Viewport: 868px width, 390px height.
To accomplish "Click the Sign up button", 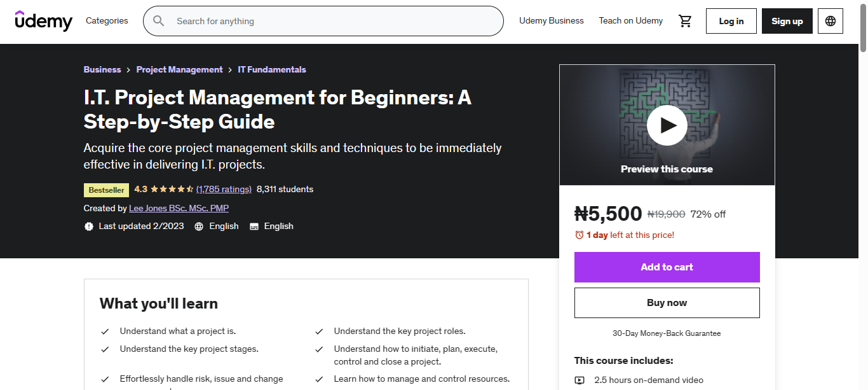I will (787, 21).
